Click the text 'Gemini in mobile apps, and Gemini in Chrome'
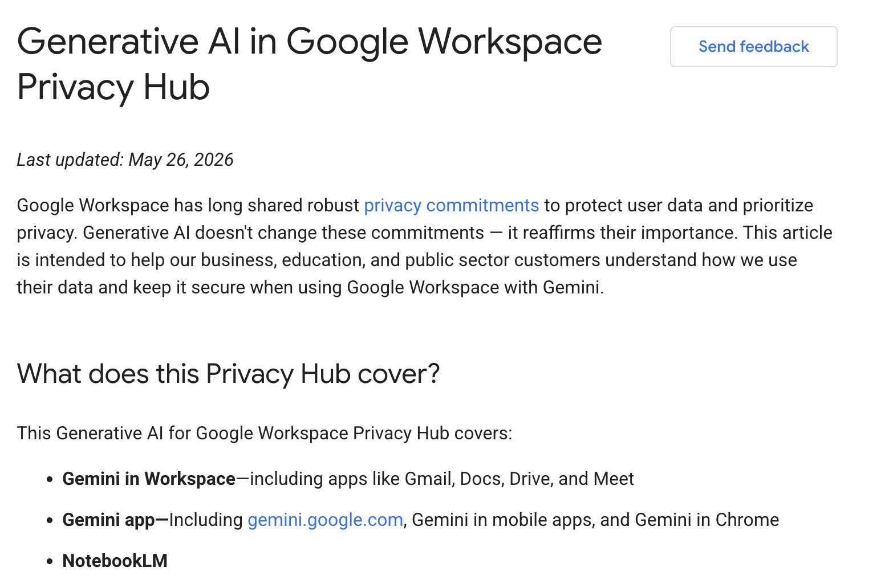This screenshot has height=588, width=893. [595, 520]
